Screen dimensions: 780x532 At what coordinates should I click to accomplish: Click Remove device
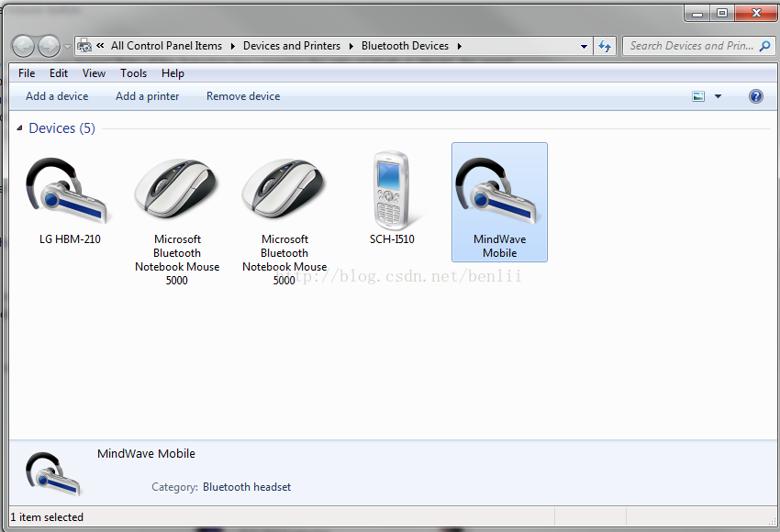click(x=243, y=96)
